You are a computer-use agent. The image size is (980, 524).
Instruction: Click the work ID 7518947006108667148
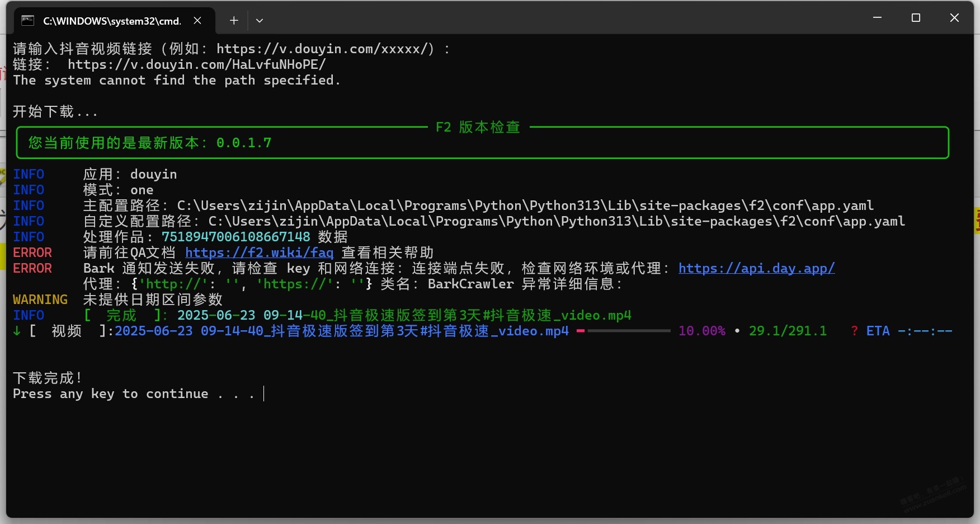pos(235,237)
